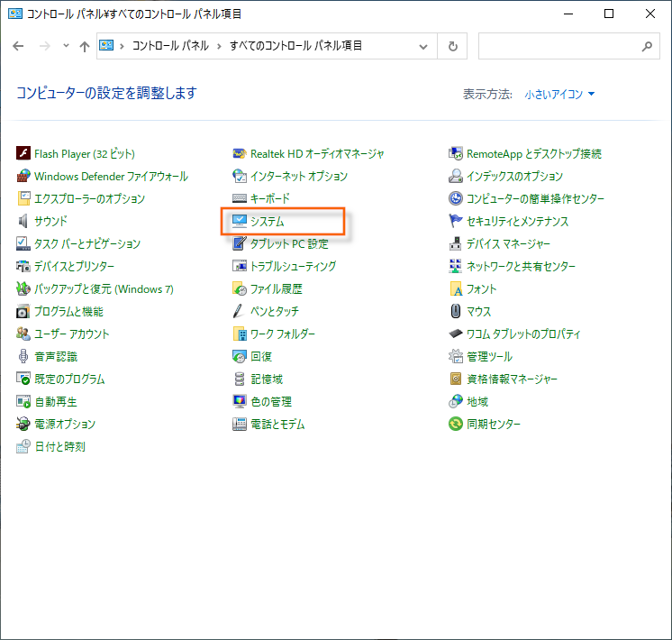Click the 回復 icon
672x640 pixels.
tap(239, 356)
